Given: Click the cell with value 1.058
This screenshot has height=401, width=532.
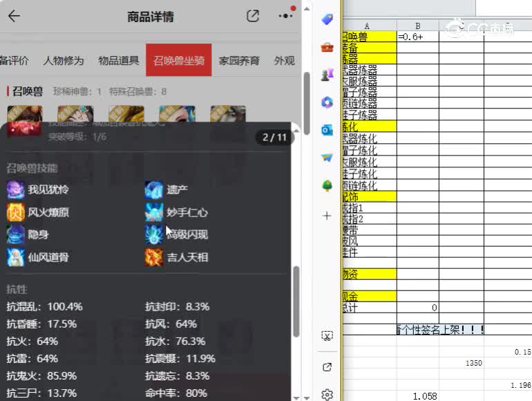Looking at the screenshot, I should pos(418,396).
